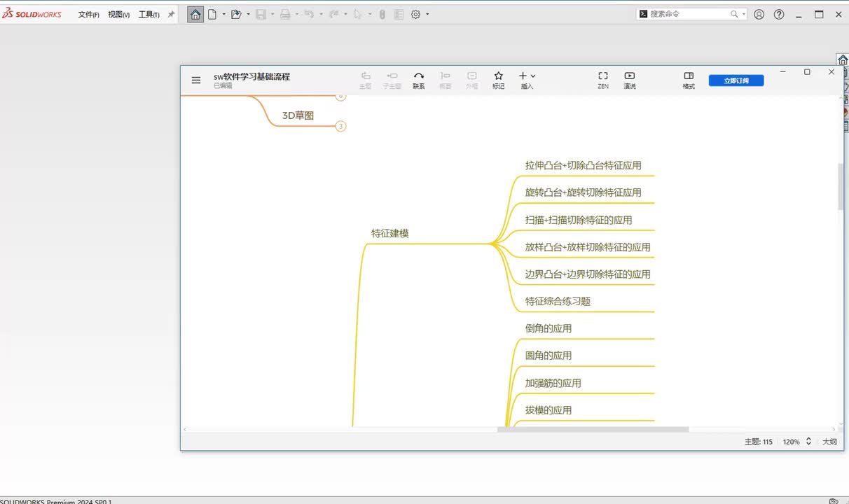The height and width of the screenshot is (504, 849).
Task: Select 放样凸台+放样切除特征的应用 node
Action: tap(588, 247)
